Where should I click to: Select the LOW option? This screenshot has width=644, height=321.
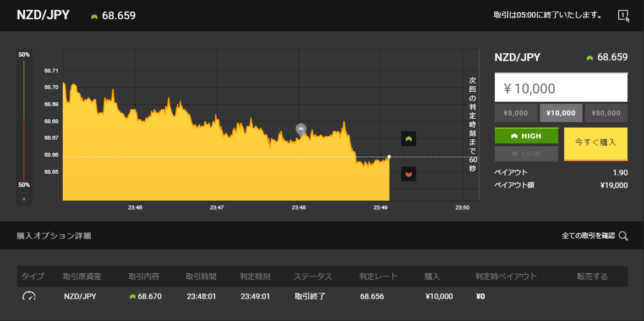tap(527, 154)
